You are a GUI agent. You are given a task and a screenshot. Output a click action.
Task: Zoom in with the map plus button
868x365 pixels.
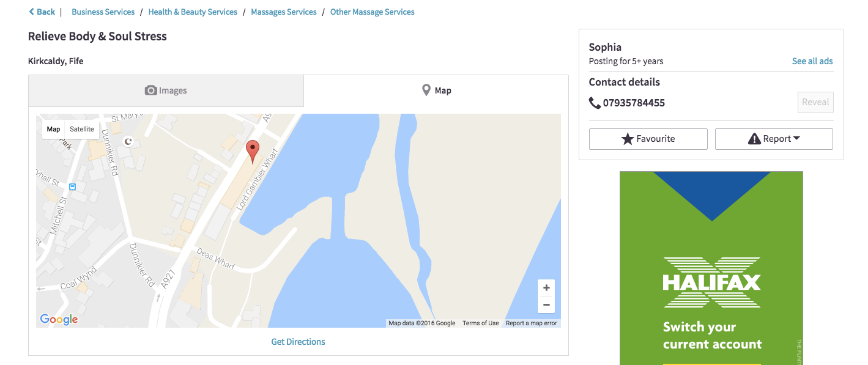tap(546, 288)
